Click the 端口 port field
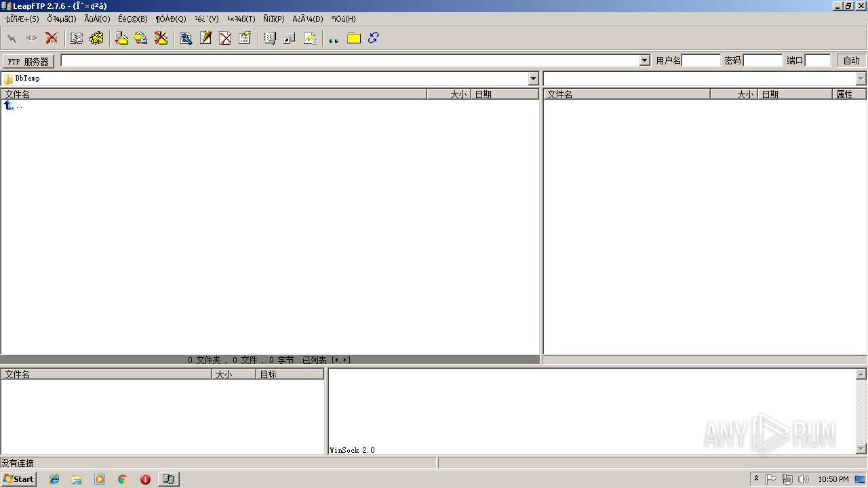This screenshot has width=868, height=488. (818, 60)
